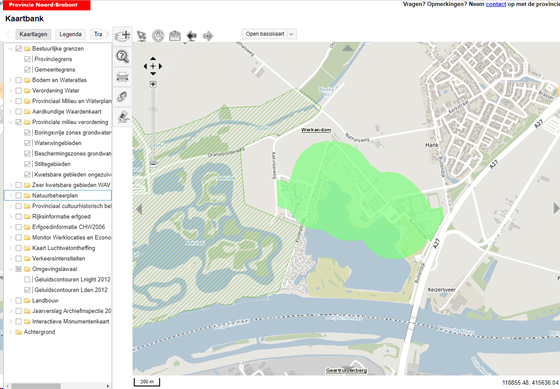Viewport: 560px width, 389px height.
Task: Click large right arrow on map edge
Action: pos(556,208)
